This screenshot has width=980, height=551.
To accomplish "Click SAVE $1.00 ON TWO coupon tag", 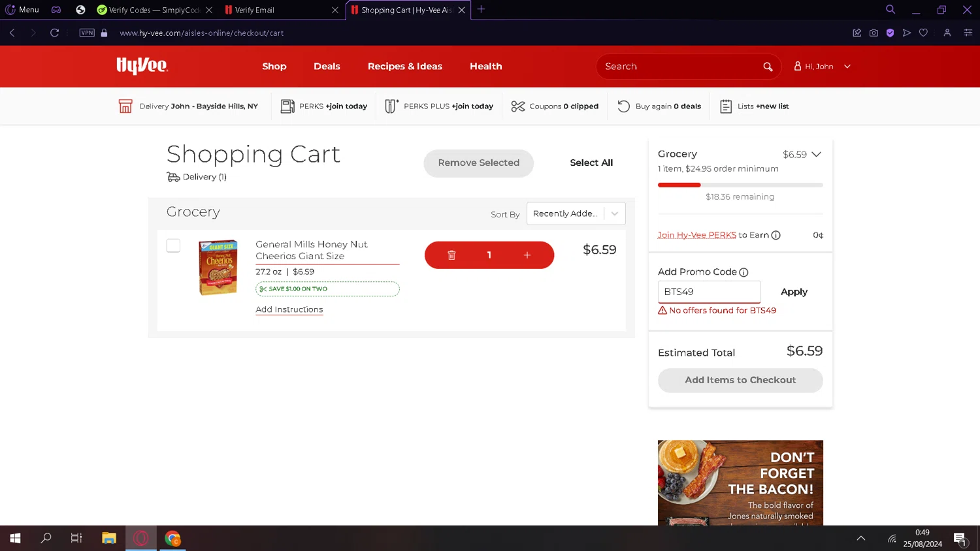I will point(327,289).
